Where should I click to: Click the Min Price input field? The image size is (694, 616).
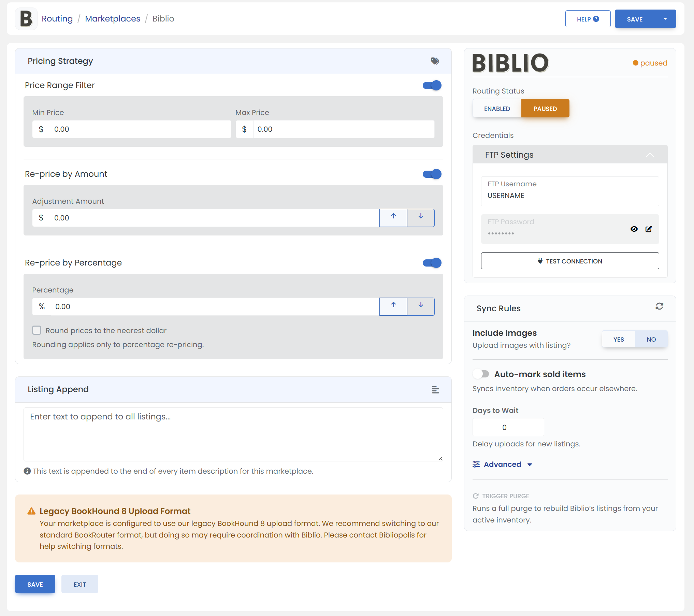pyautogui.click(x=140, y=129)
